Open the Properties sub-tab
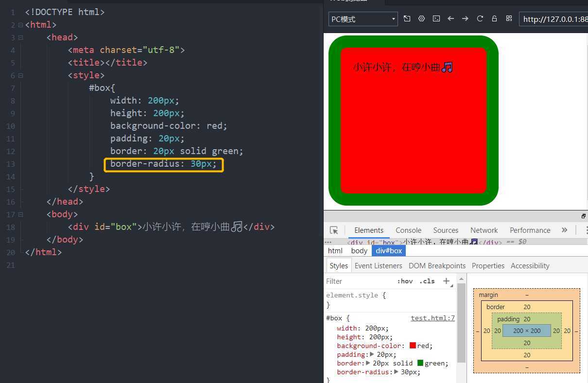Screen dimensions: 588x383 (488, 265)
